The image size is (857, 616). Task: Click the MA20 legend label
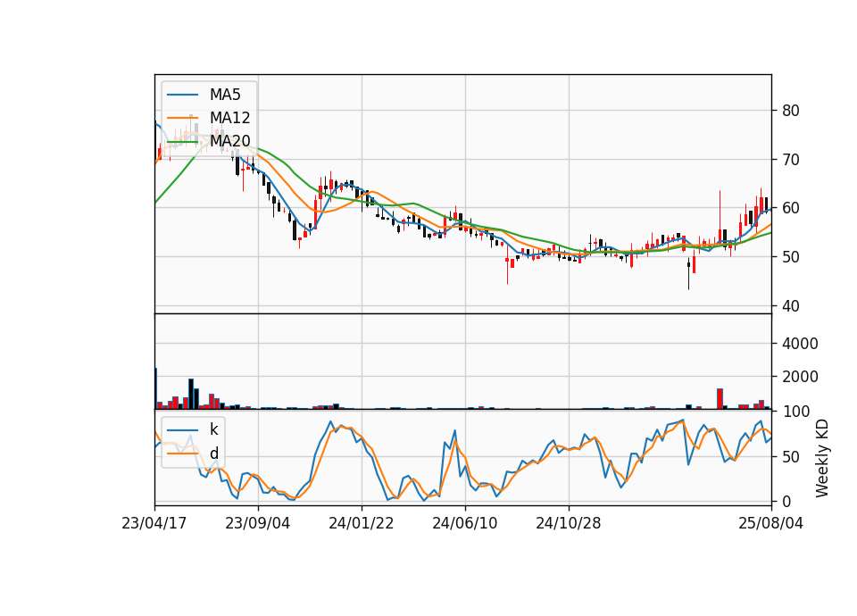pyautogui.click(x=229, y=141)
